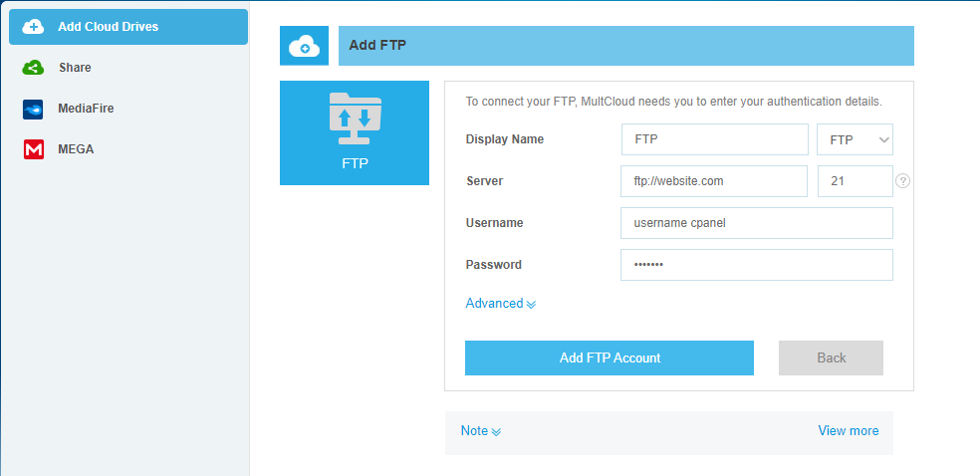
Task: Click the MediaFire logo icon
Action: click(33, 109)
